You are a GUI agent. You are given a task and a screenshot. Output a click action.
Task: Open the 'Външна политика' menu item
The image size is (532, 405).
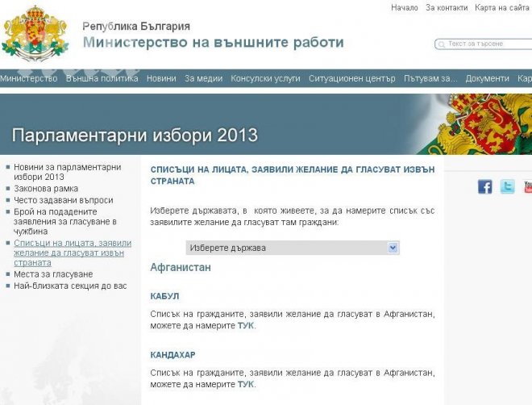click(x=102, y=78)
